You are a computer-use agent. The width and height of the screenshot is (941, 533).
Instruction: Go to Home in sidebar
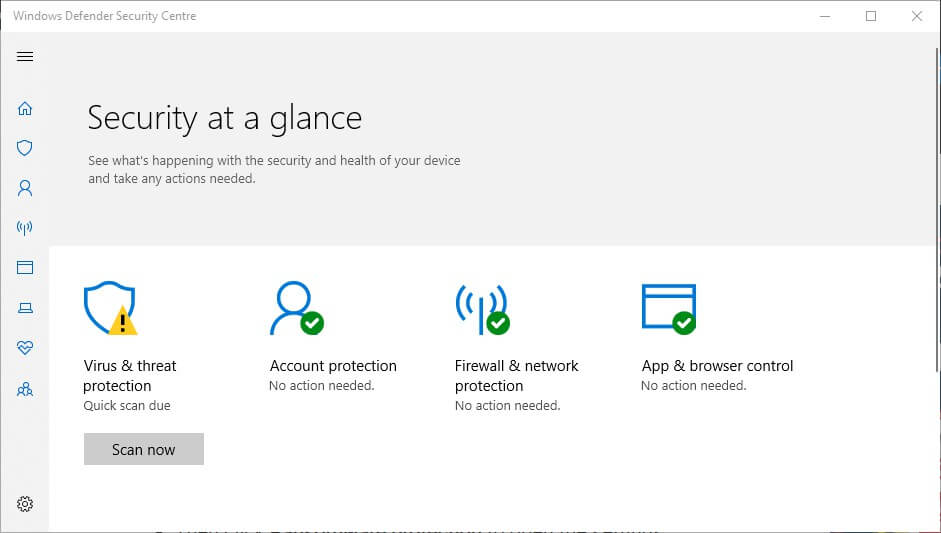[x=25, y=109]
